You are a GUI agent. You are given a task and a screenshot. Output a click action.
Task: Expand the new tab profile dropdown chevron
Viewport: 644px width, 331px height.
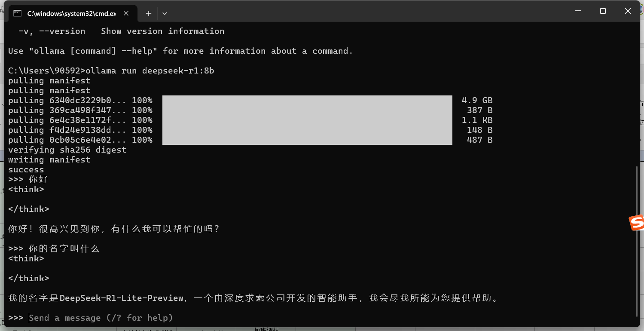(165, 13)
